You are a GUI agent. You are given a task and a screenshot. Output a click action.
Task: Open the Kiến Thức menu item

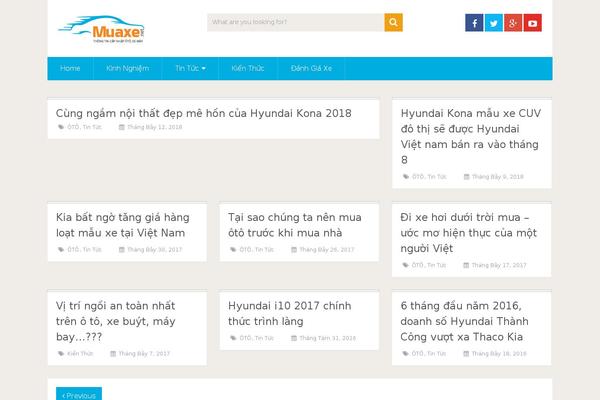coord(248,68)
